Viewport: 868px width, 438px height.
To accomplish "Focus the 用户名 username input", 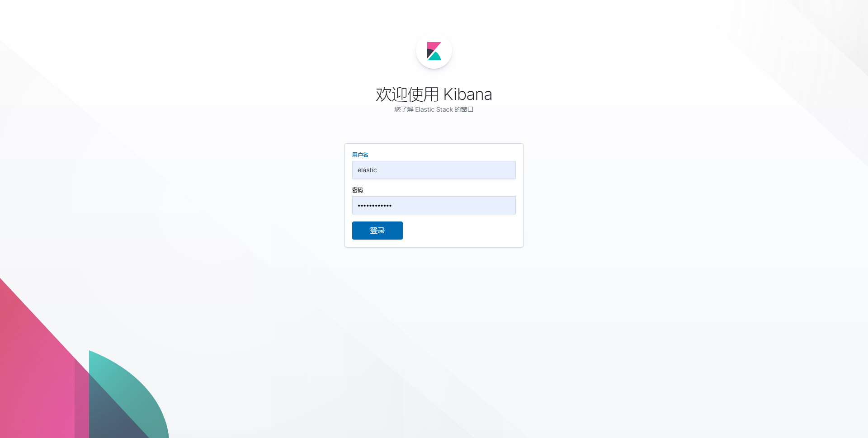I will (x=434, y=170).
